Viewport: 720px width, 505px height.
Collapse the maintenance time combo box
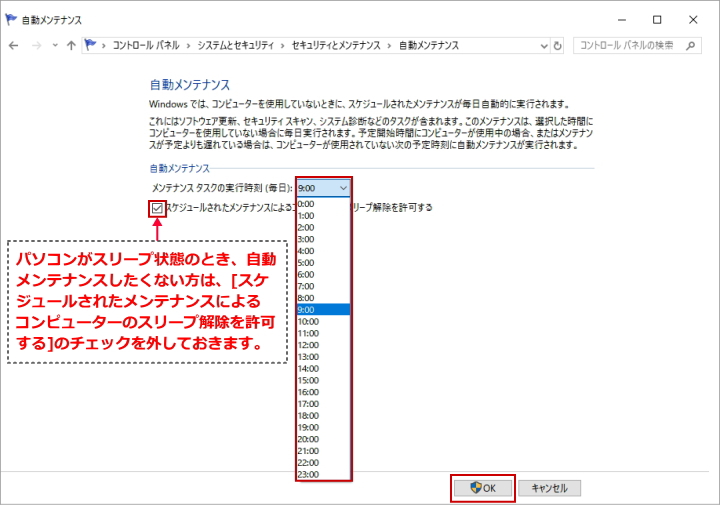click(x=343, y=187)
